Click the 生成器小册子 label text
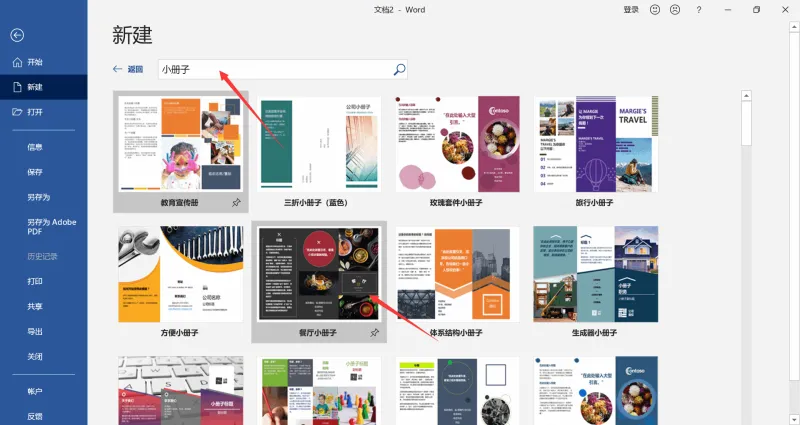The width and height of the screenshot is (800, 425). pos(594,333)
